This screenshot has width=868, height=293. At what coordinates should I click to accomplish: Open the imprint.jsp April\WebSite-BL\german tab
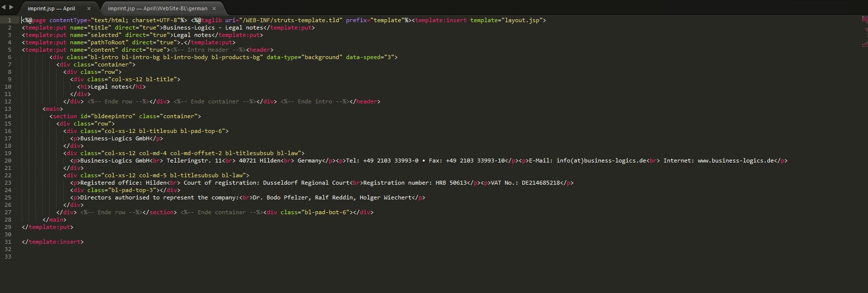pyautogui.click(x=158, y=8)
